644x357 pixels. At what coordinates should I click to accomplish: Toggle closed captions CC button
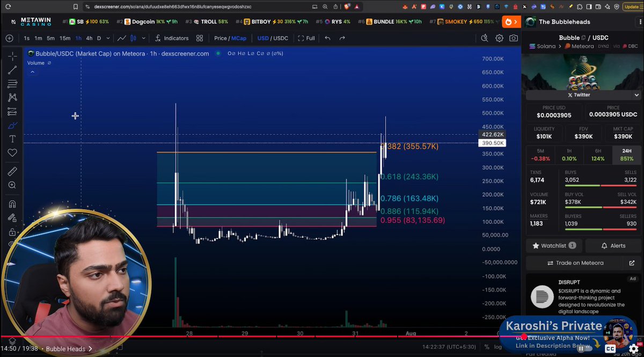point(610,348)
